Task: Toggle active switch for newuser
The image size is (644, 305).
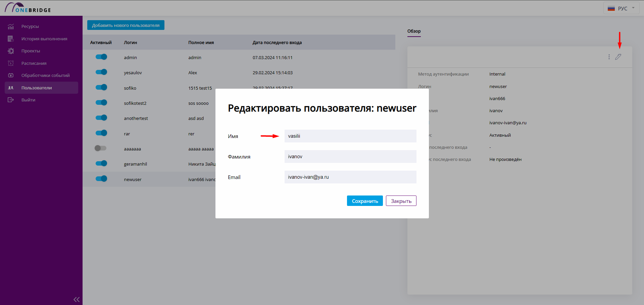Action: pos(101,179)
